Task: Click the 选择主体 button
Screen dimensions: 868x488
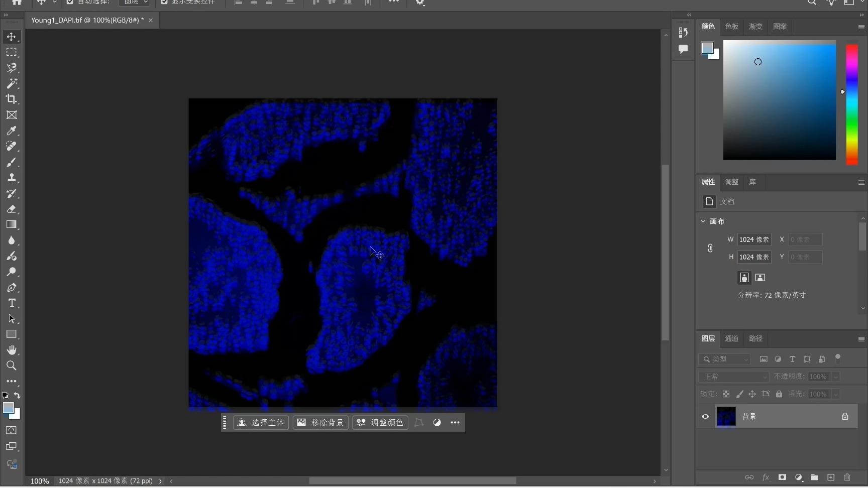Action: pos(261,423)
